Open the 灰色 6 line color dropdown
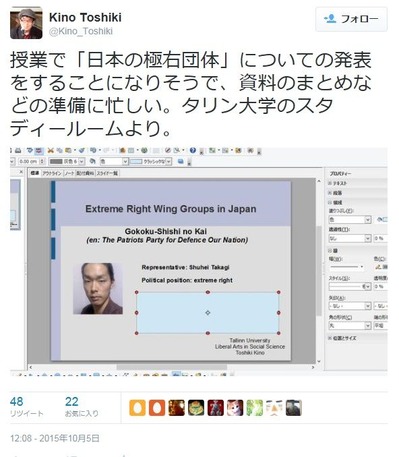The image size is (399, 457). 82,161
